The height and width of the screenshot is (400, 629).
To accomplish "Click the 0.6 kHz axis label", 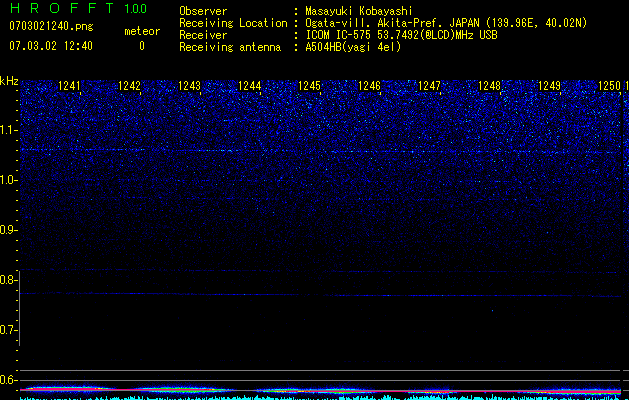I will click(9, 380).
